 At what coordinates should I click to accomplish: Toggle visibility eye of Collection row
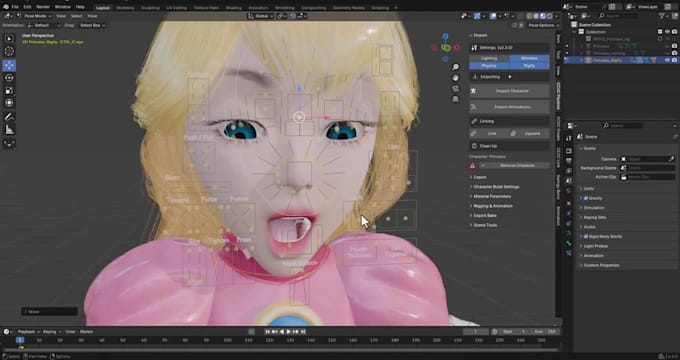(667, 32)
